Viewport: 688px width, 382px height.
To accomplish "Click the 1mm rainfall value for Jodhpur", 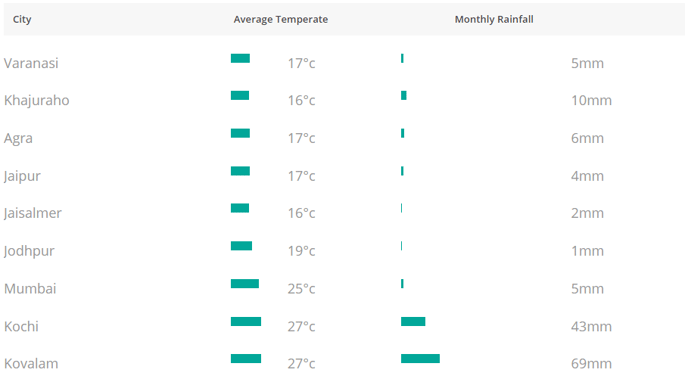I will pos(587,251).
